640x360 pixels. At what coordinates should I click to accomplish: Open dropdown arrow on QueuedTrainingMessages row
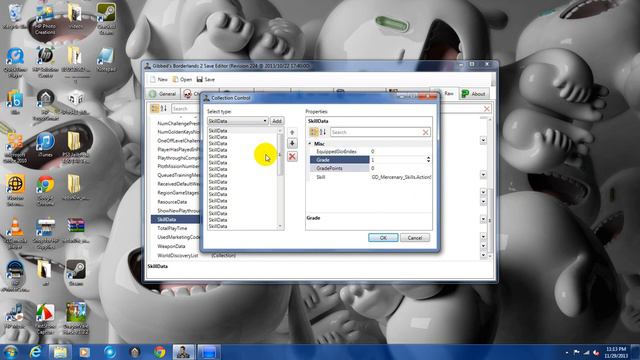point(483,175)
